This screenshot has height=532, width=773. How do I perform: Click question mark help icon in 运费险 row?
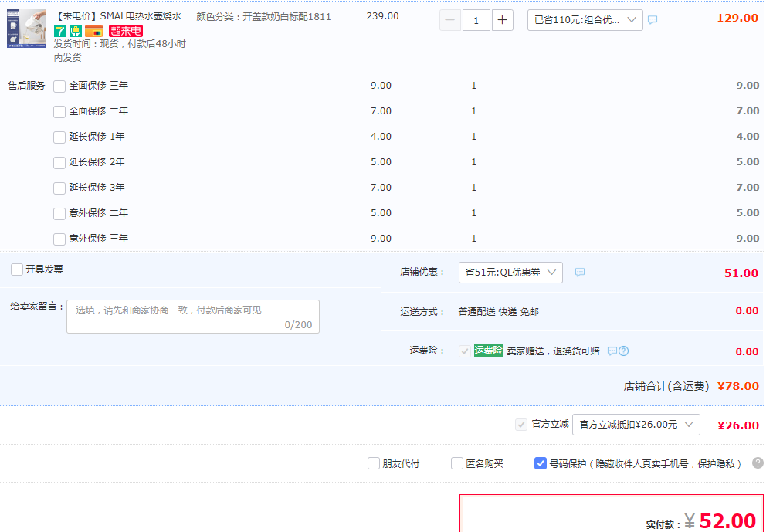click(x=624, y=351)
